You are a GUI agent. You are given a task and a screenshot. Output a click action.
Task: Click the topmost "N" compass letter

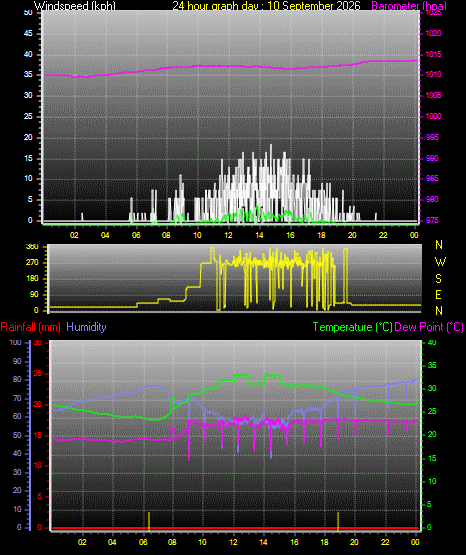point(439,245)
